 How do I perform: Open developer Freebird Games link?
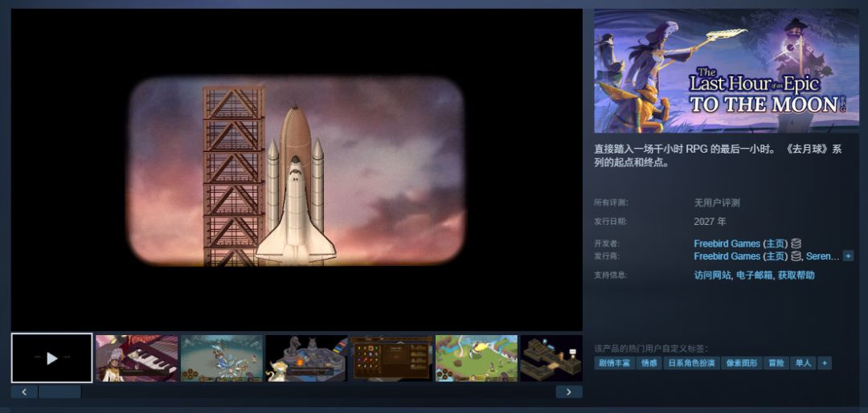[727, 243]
